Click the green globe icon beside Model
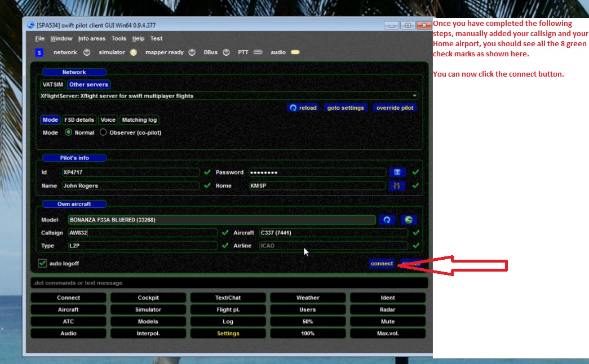The width and height of the screenshot is (589, 364). [409, 220]
